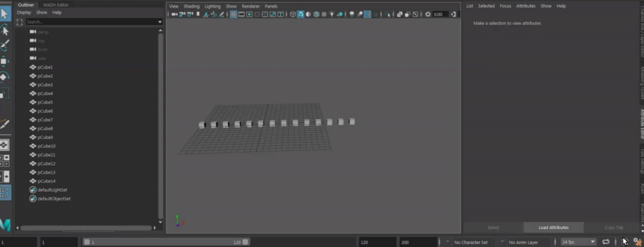Viewport: 644px width, 247px height.
Task: Click the Outliner search filter icon
Action: tap(20, 22)
